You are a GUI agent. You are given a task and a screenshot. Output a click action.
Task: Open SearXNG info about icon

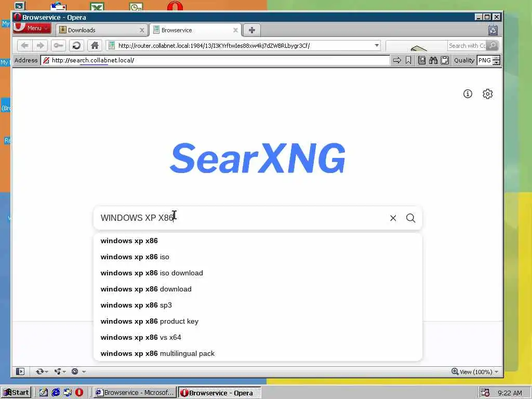click(x=468, y=94)
